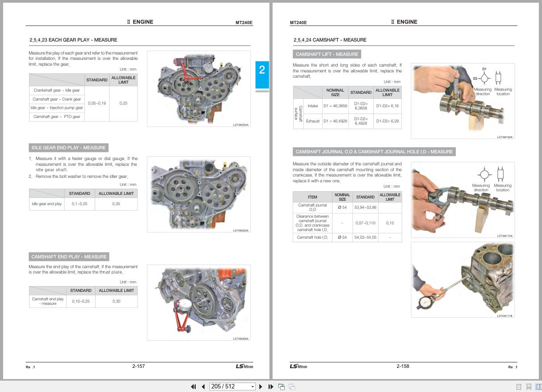
Task: Click title '2.5.4.24 CAMSHAFT - MEASURE'
Action: [x=330, y=40]
